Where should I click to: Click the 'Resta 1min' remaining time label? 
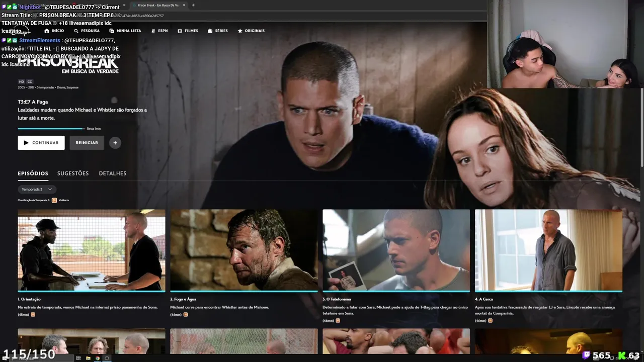pos(94,129)
